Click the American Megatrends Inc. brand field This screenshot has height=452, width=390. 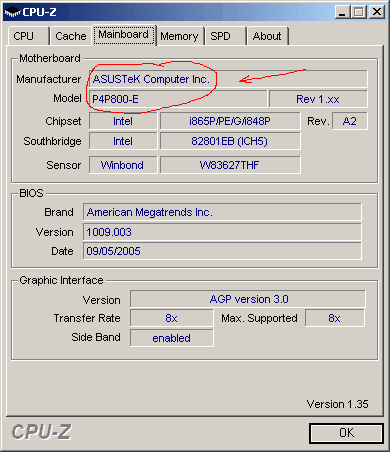[x=222, y=212]
